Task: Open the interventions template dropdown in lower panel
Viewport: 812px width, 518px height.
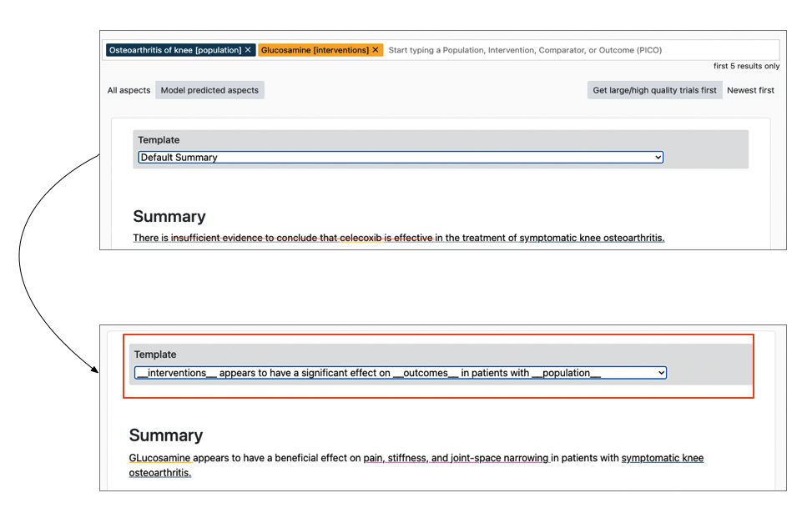Action: click(x=401, y=373)
